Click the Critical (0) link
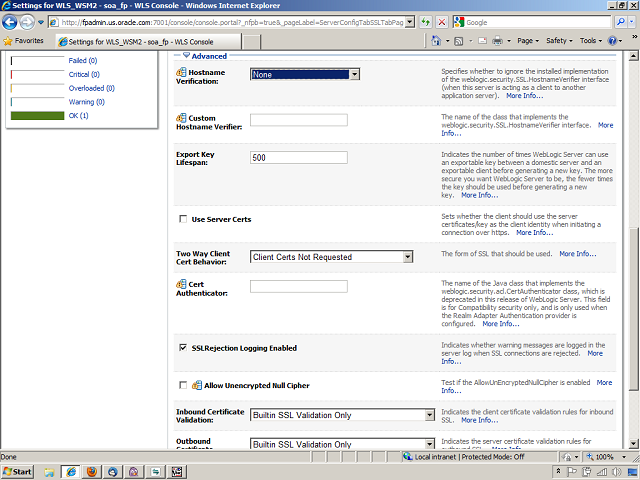This screenshot has height=480, width=640. pos(84,74)
